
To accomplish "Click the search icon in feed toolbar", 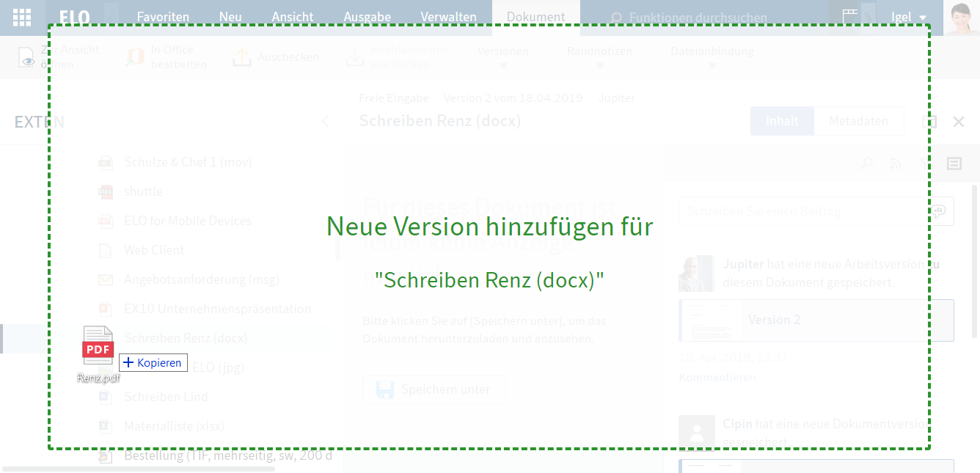I will [x=866, y=164].
